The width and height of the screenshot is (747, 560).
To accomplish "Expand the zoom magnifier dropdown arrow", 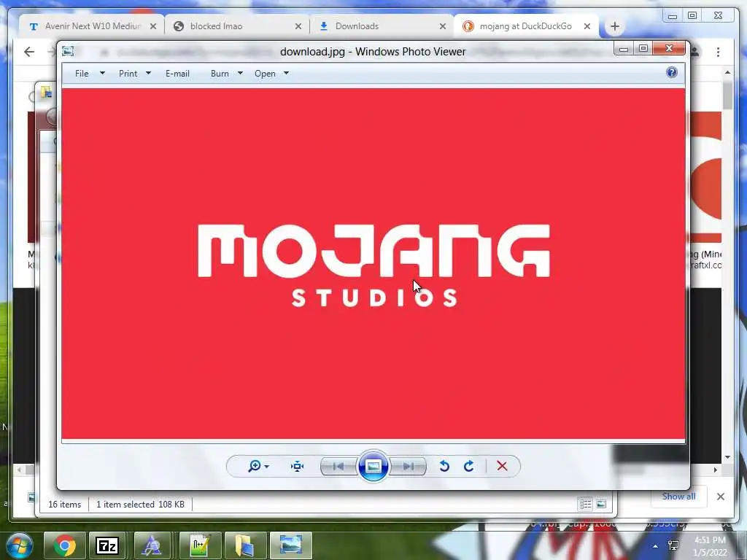I will tap(267, 466).
